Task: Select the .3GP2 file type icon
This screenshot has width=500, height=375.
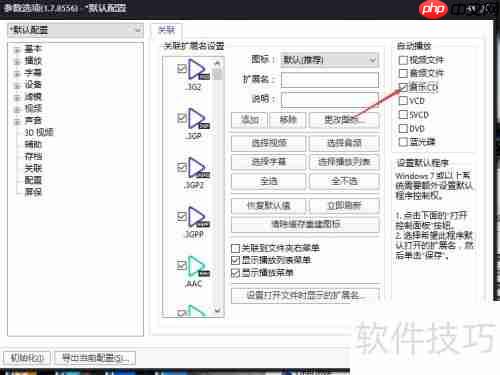Action: (198, 168)
